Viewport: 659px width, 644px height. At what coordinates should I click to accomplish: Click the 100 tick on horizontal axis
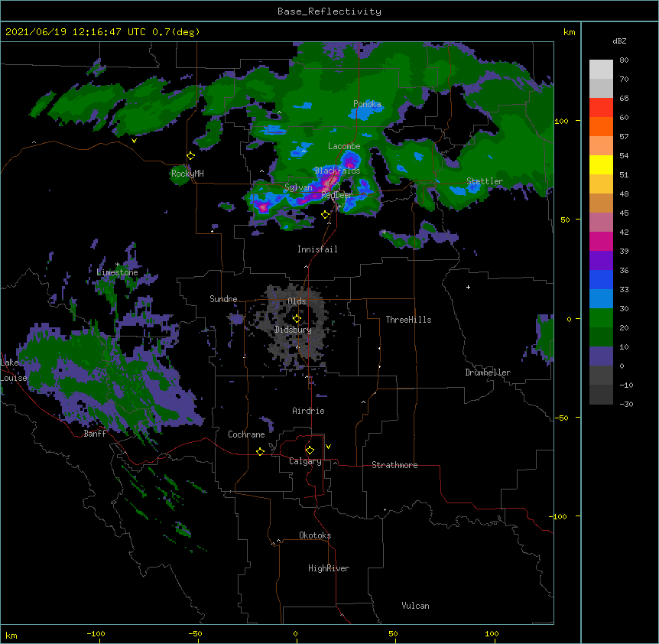click(492, 633)
